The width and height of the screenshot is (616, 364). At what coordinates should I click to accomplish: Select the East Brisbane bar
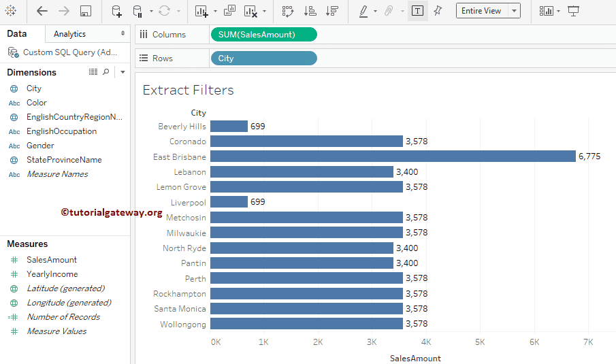393,156
